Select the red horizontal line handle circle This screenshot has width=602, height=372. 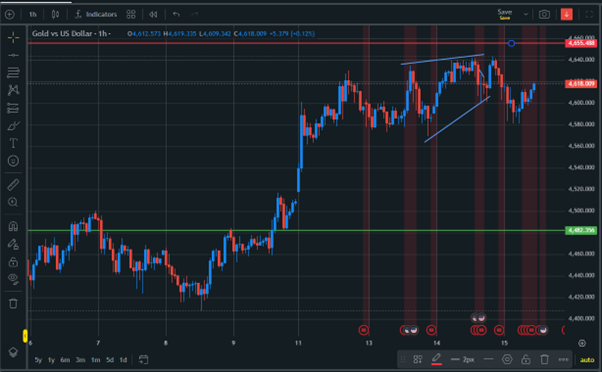(x=511, y=43)
